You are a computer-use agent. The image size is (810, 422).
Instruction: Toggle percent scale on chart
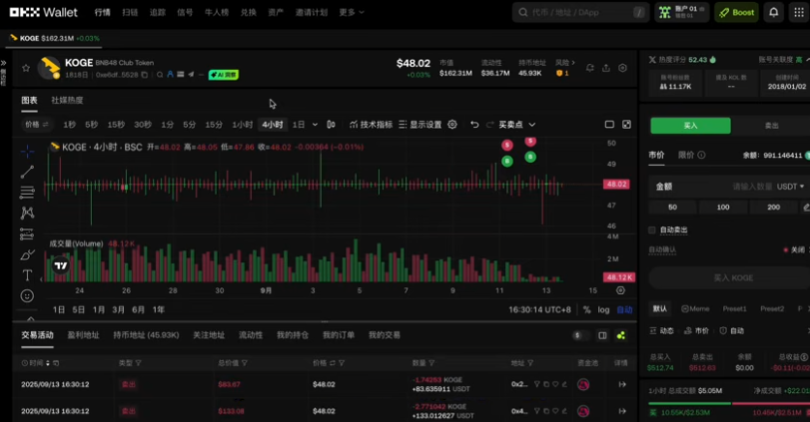[587, 310]
